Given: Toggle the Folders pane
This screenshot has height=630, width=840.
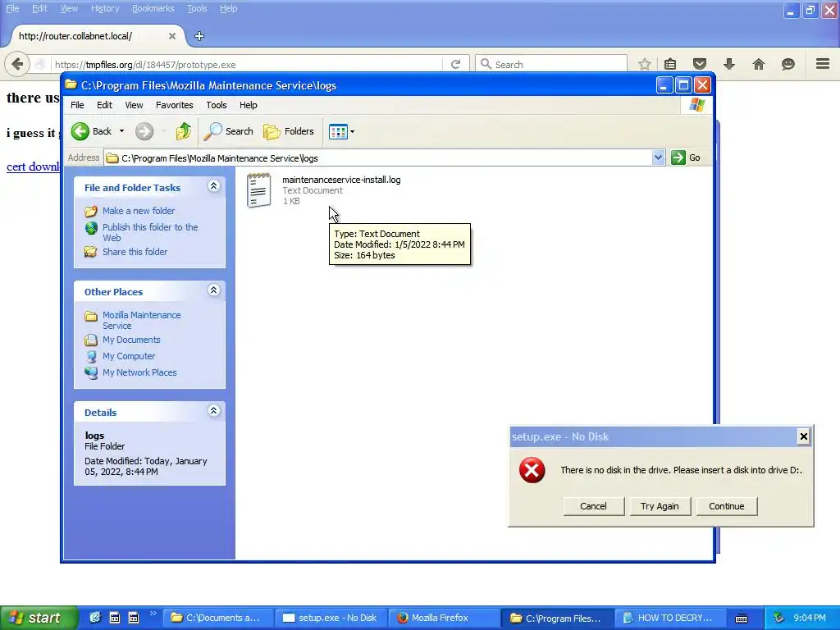Looking at the screenshot, I should tap(289, 131).
